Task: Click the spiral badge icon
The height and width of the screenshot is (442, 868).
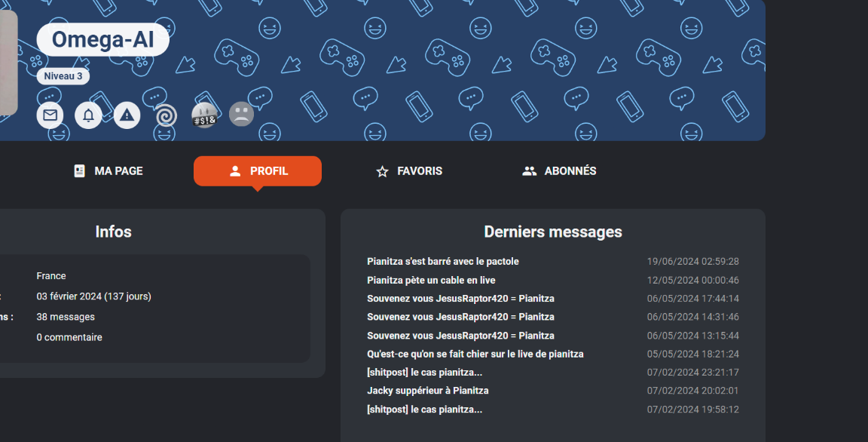Action: [x=166, y=115]
